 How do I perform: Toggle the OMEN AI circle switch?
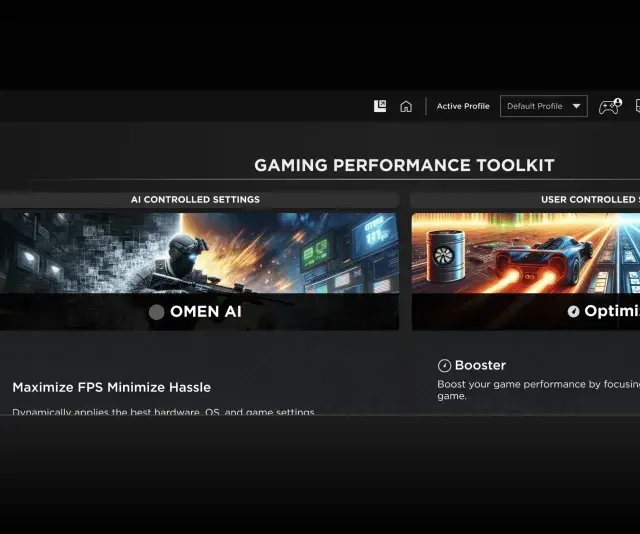pos(156,312)
